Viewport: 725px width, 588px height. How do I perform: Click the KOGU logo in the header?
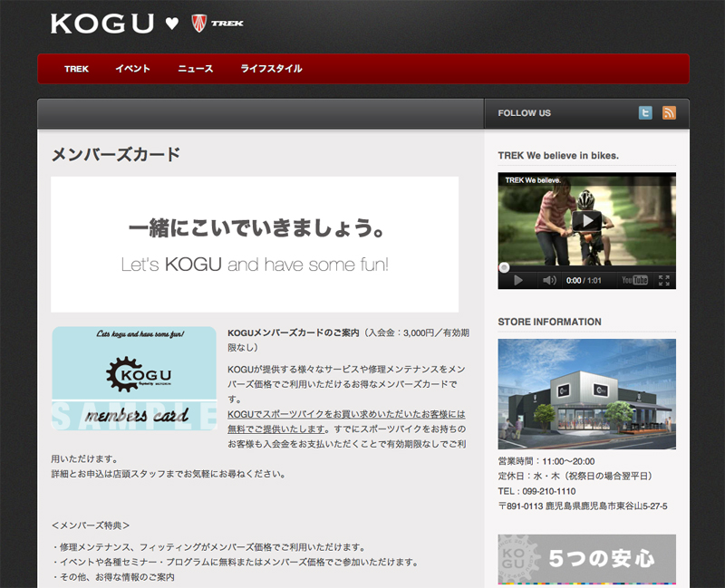(102, 24)
